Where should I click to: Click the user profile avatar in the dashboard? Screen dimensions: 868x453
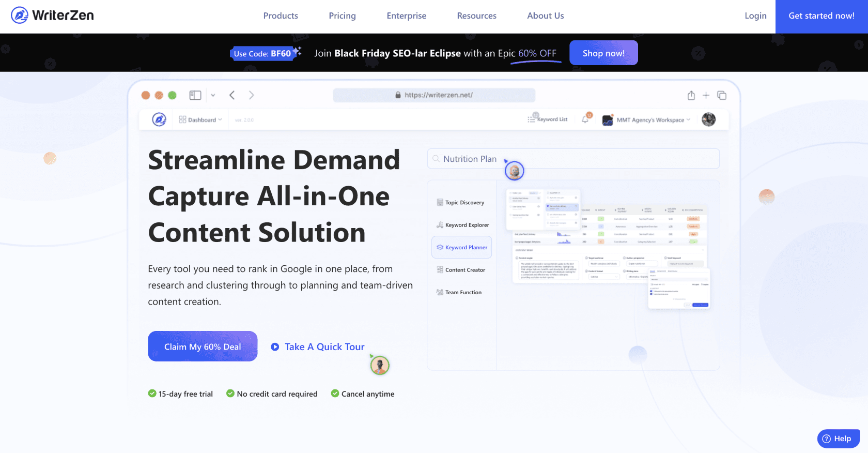(708, 119)
